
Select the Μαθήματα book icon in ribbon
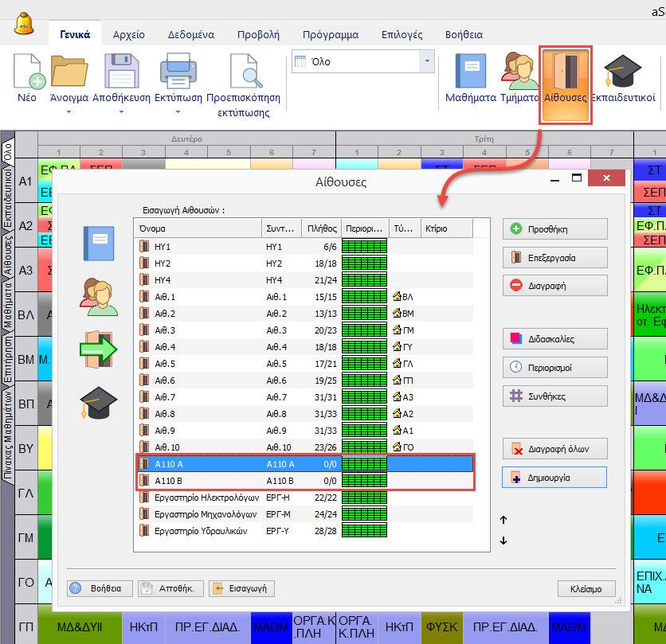(x=470, y=73)
